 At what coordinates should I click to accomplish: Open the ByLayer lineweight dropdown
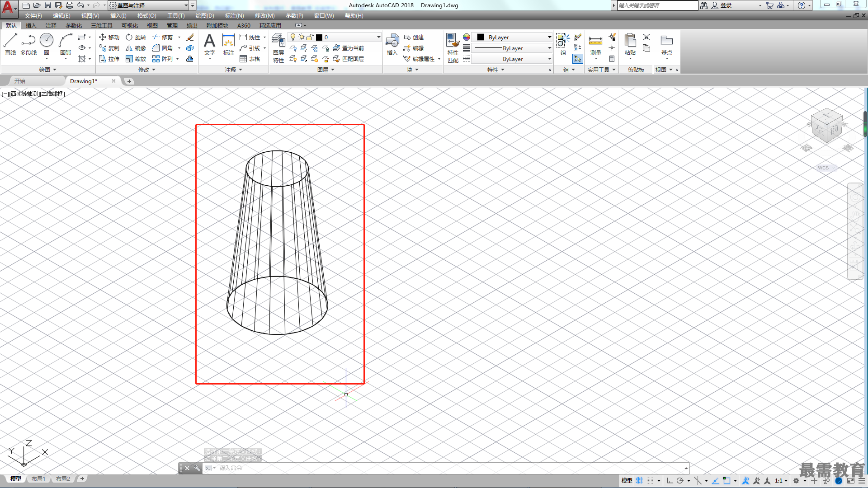pos(513,48)
